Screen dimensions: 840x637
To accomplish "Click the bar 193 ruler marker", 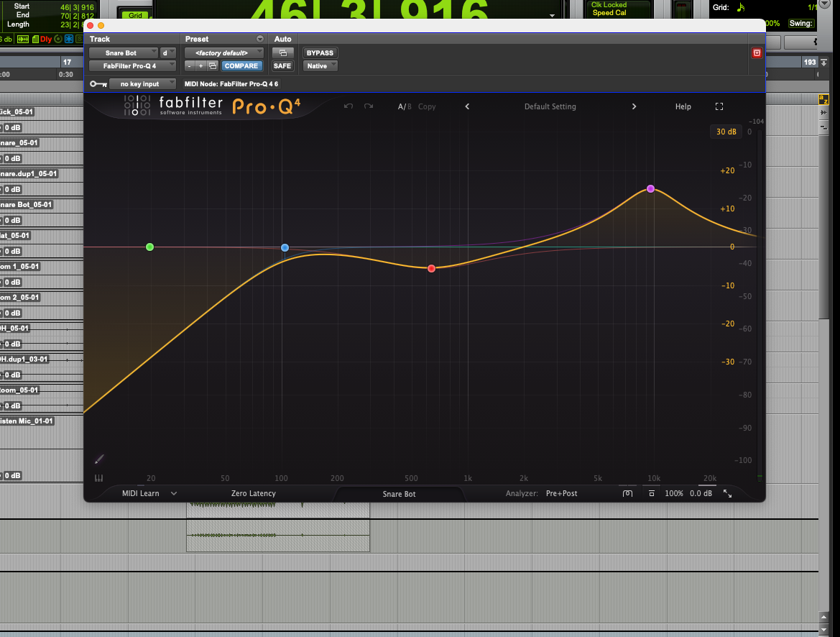I will tap(810, 62).
